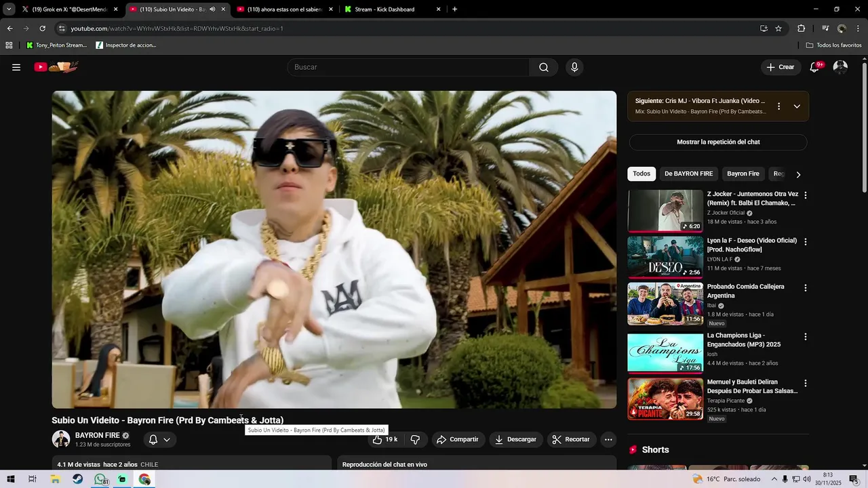Open YouTube notifications bell
The image size is (868, 488).
tap(815, 67)
